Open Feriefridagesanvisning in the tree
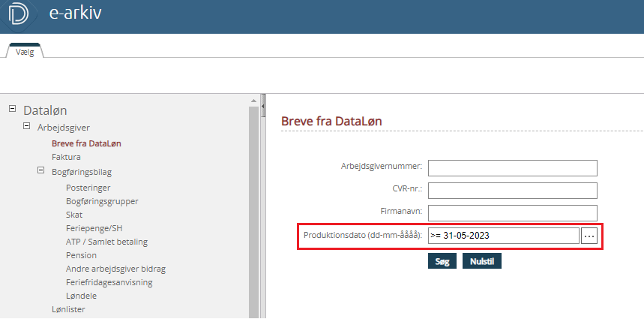Screen dimensions: 644x319 109,282
